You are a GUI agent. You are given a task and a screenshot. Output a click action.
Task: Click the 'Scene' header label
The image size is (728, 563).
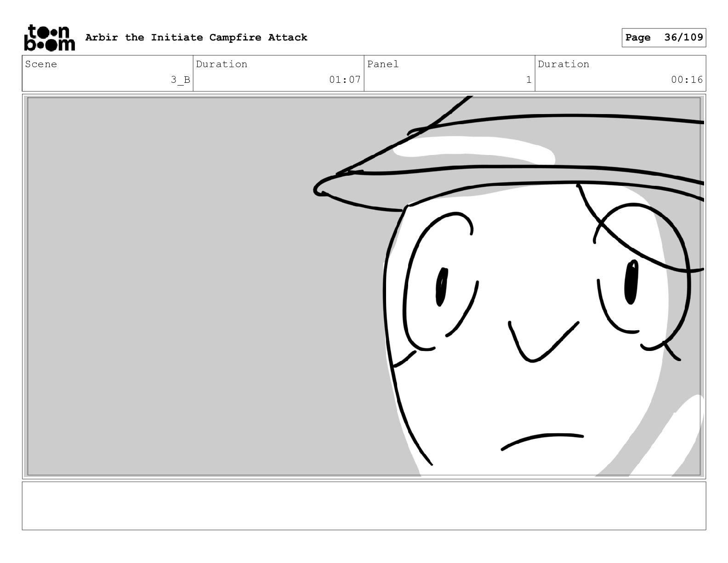point(41,64)
